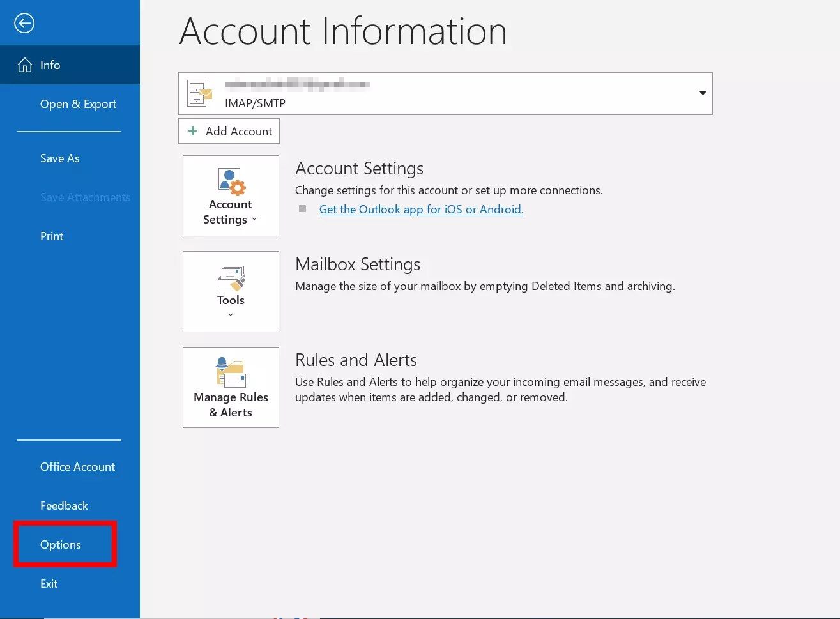Click the Info home icon
This screenshot has height=619, width=840.
pyautogui.click(x=25, y=65)
